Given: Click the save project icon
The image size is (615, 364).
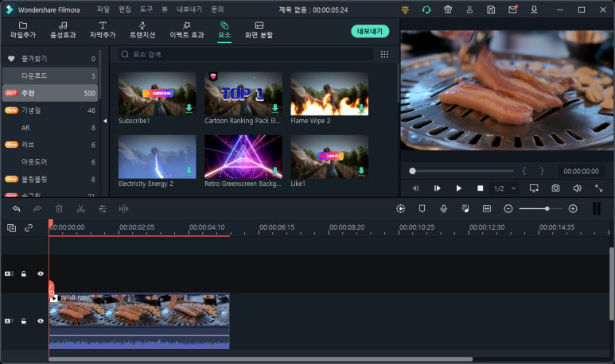Looking at the screenshot, I should click(x=491, y=10).
